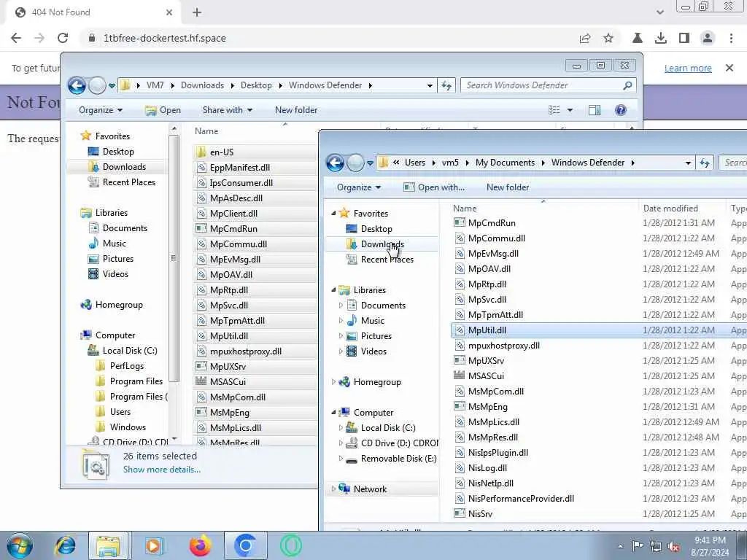Launch Internet Explorer from taskbar
Screen dimensions: 747x560
(65, 545)
